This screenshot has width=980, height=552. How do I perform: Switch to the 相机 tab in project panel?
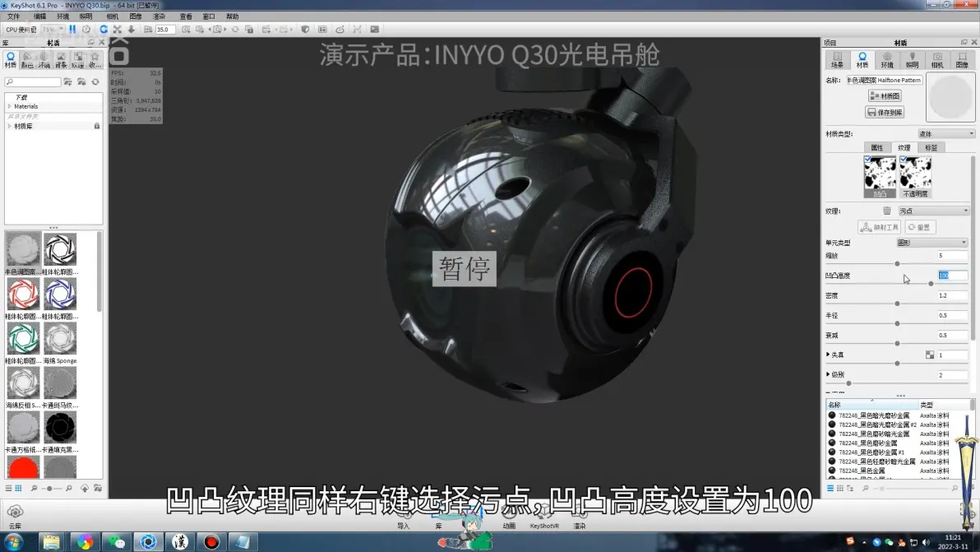(x=937, y=60)
